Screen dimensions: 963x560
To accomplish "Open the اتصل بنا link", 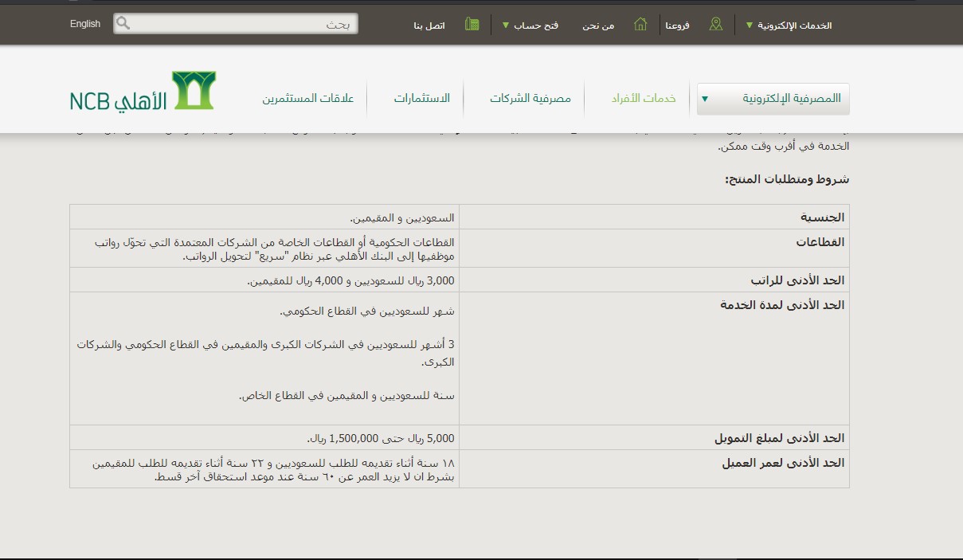I will [x=429, y=25].
